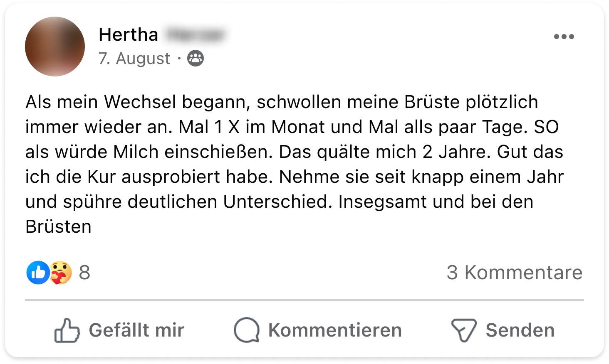609x364 pixels.
Task: Click the speech bubble comment icon
Action: pyautogui.click(x=247, y=330)
